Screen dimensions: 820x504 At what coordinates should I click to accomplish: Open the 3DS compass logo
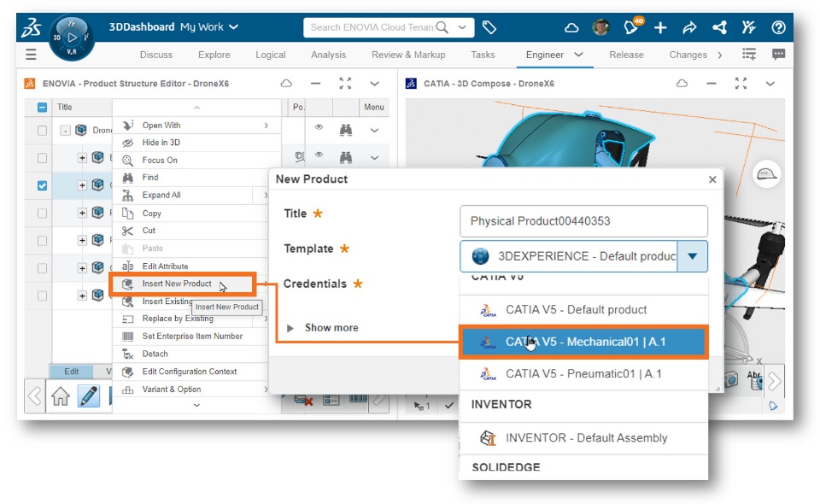(x=32, y=27)
